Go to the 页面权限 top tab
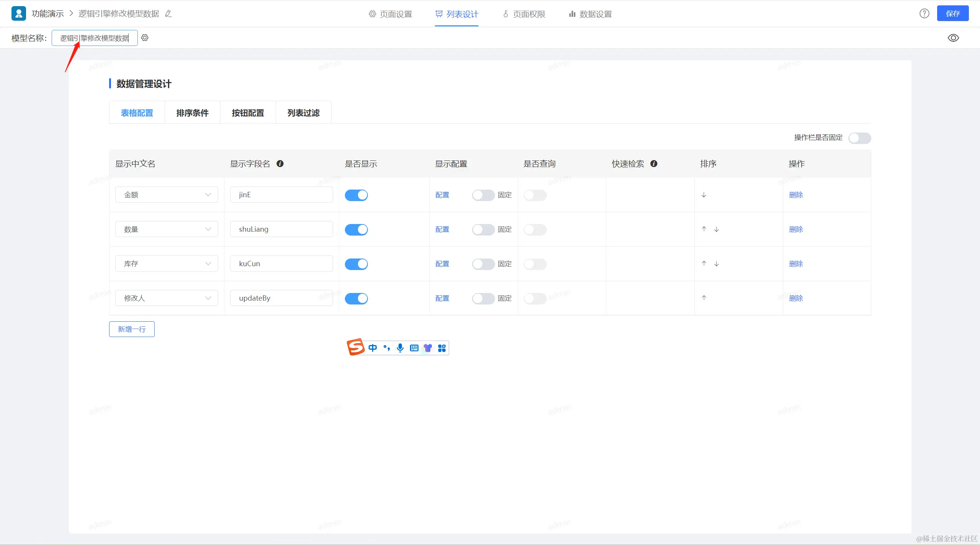 pyautogui.click(x=524, y=14)
